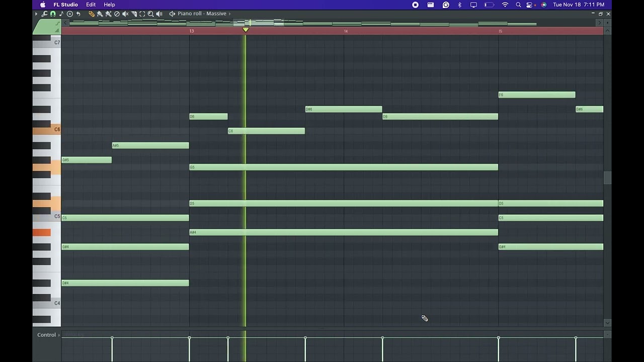Image resolution: width=644 pixels, height=362 pixels.
Task: Select the long G5 note
Action: tap(344, 167)
